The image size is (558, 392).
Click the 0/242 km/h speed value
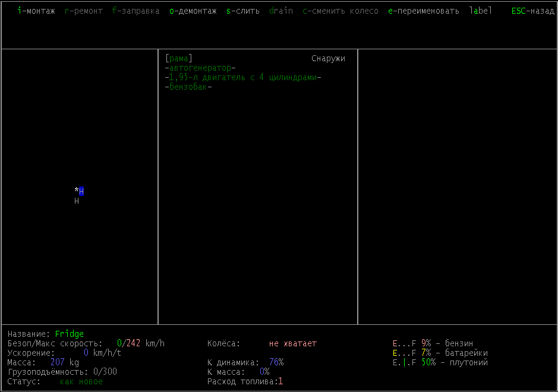point(141,343)
